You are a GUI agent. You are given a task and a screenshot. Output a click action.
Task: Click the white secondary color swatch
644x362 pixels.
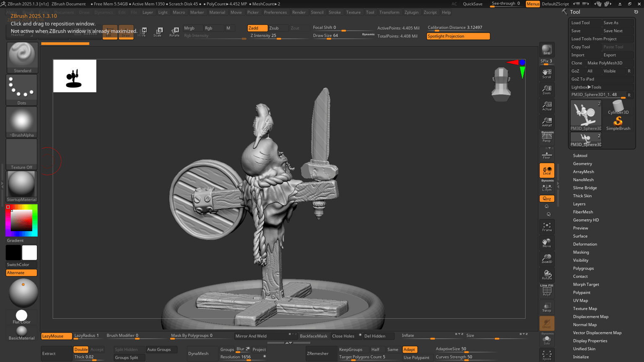click(29, 253)
